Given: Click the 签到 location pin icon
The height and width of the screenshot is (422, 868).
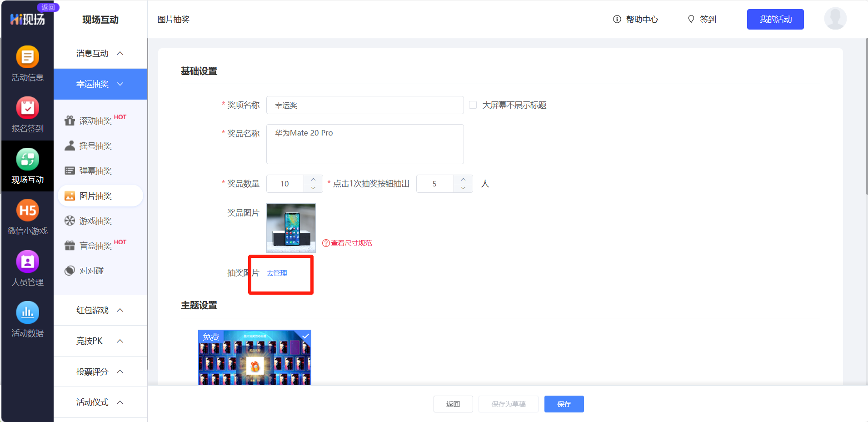Looking at the screenshot, I should tap(691, 19).
